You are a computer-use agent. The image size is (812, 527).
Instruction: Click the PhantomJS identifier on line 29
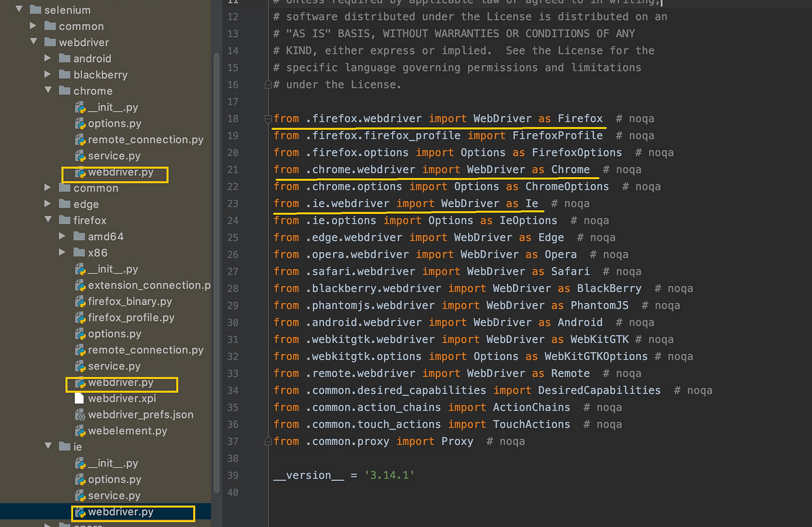pyautogui.click(x=600, y=305)
